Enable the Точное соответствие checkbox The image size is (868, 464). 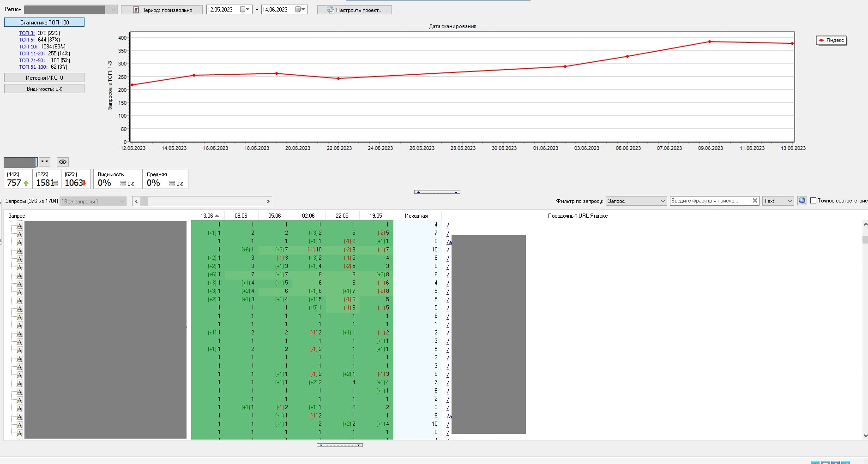click(x=814, y=201)
